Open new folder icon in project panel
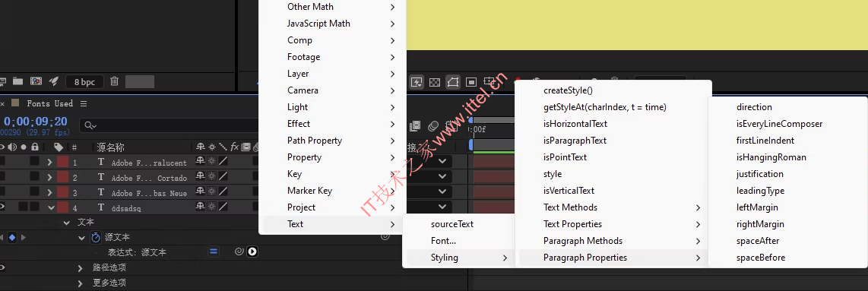868x291 pixels. [17, 81]
